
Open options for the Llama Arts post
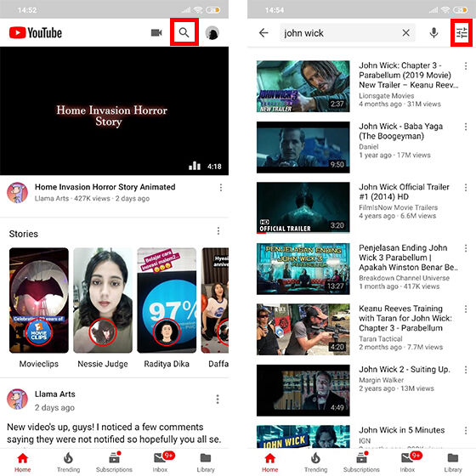pos(218,399)
